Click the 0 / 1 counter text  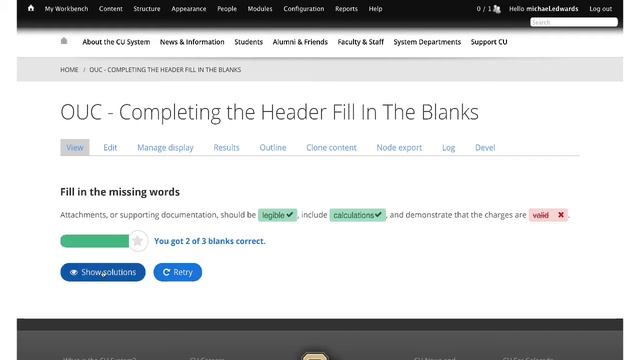[x=484, y=9]
